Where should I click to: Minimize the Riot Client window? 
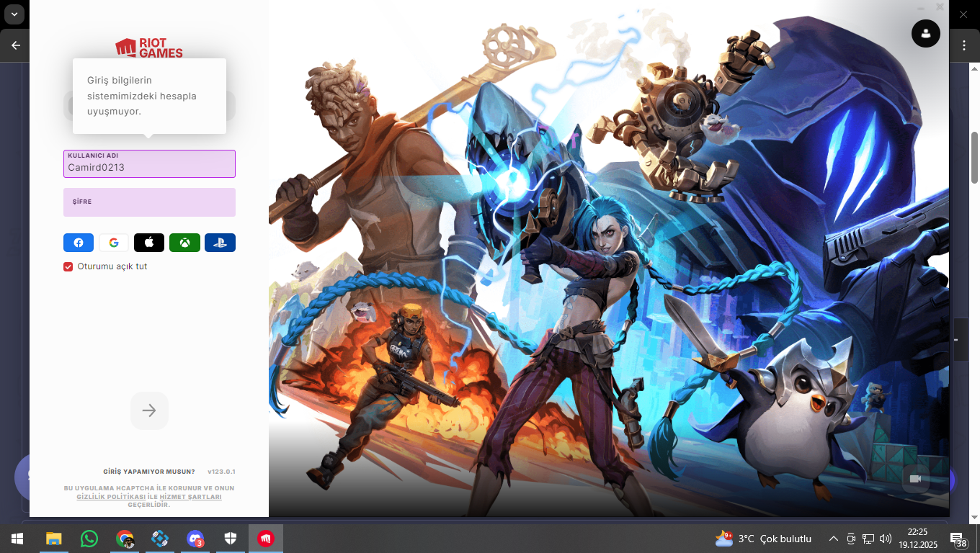point(922,6)
